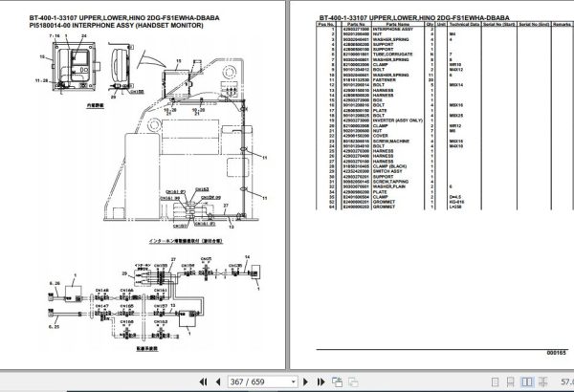
Task: Click the page number 000165 in the footer
Action: click(556, 353)
